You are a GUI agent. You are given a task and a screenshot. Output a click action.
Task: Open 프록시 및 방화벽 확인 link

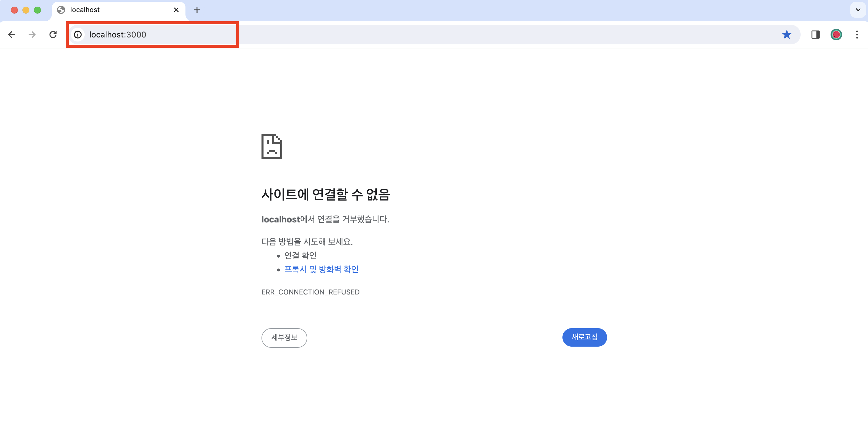[x=321, y=269]
